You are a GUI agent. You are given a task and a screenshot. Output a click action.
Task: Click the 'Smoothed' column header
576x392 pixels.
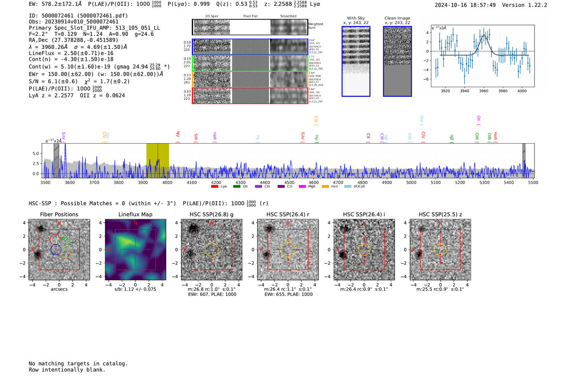[288, 16]
